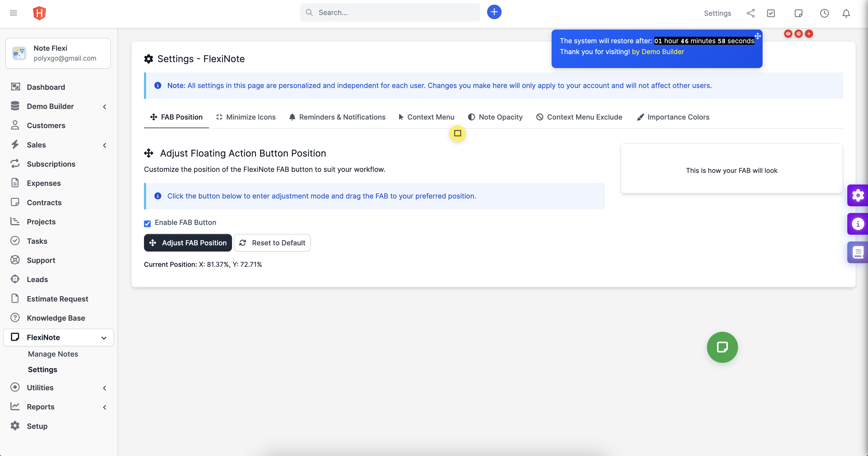868x456 pixels.
Task: Click the clock timer icon in header
Action: [824, 13]
